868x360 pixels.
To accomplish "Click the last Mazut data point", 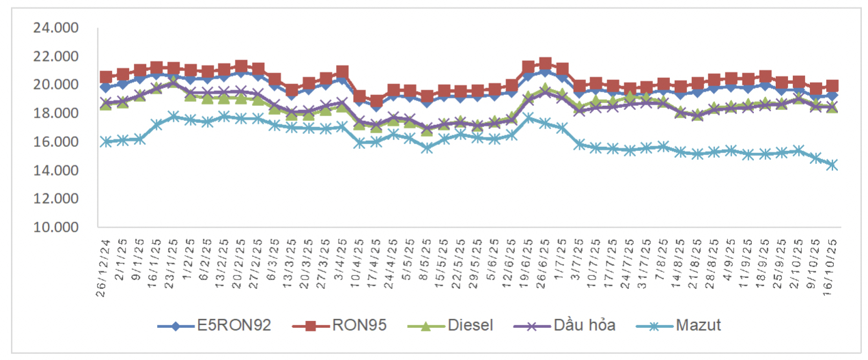I will 832,165.
